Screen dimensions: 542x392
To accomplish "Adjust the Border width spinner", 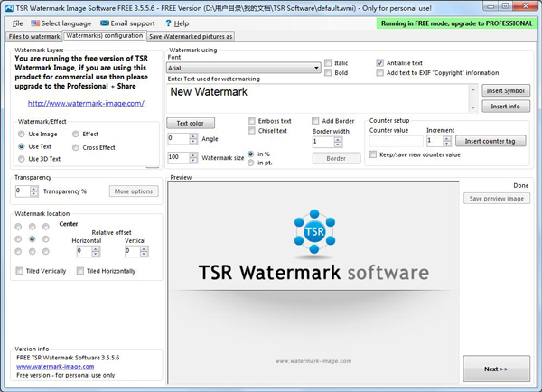I will point(339,142).
